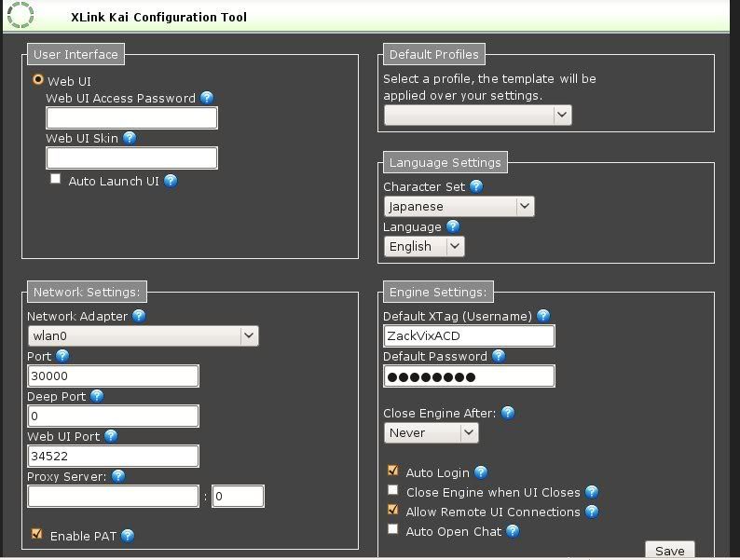Focus the Proxy Server address field

click(114, 497)
